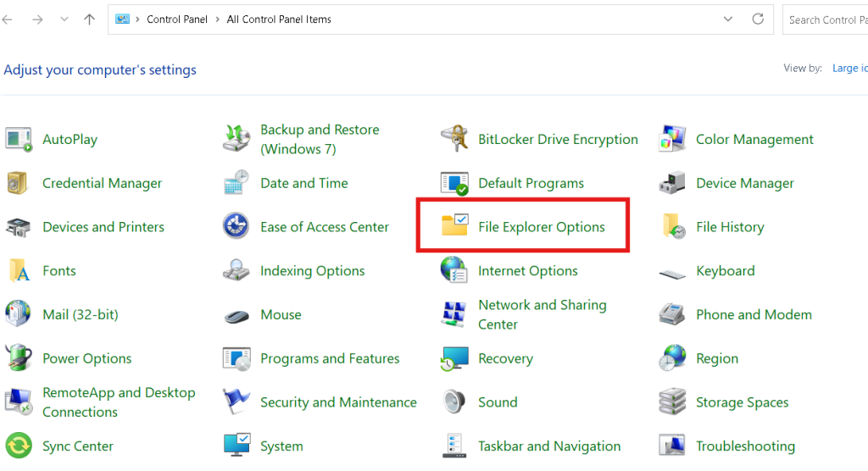This screenshot has height=471, width=868.
Task: Open the Sync Center link
Action: click(77, 446)
